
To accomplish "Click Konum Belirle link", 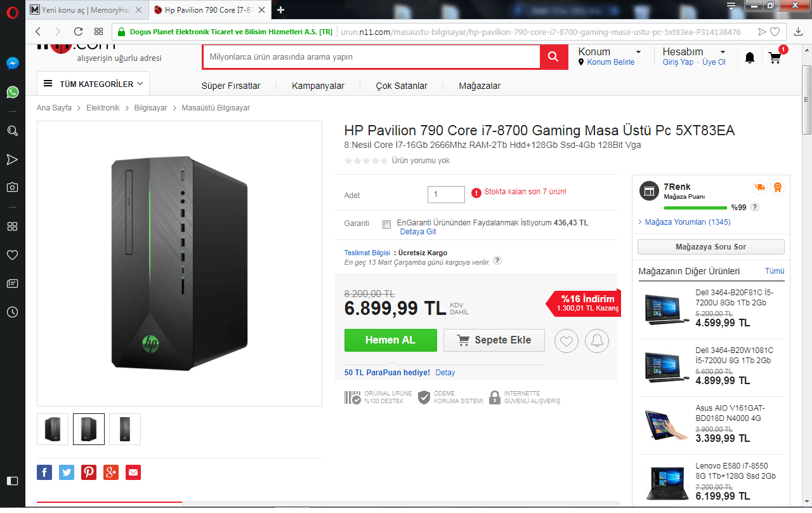I will pos(611,62).
